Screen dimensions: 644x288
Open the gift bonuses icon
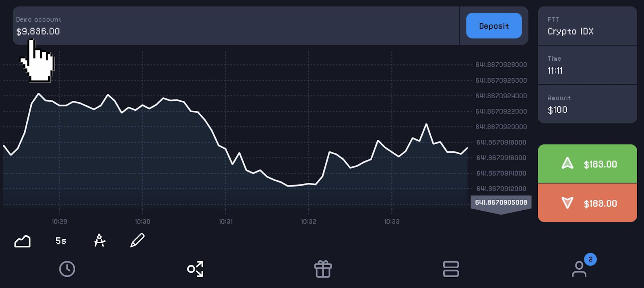point(323,269)
